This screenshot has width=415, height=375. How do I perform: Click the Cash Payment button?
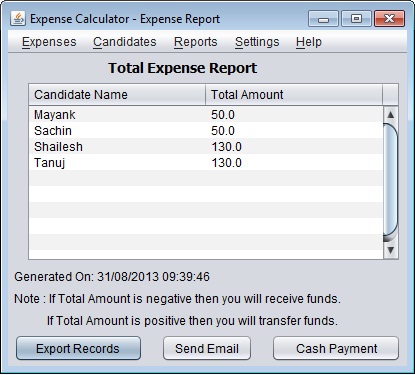pyautogui.click(x=336, y=348)
